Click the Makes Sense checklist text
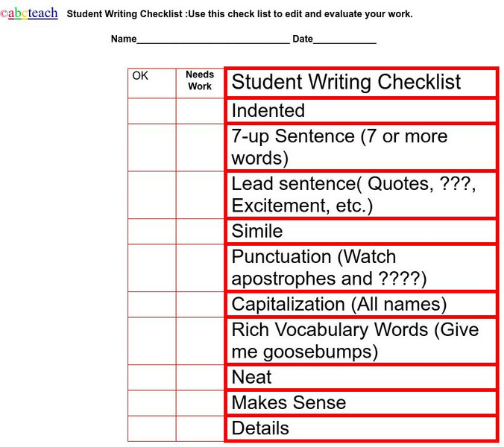 (x=289, y=403)
